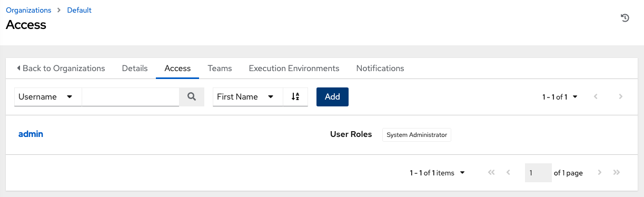Return via Back to Organizations tab
644x197 pixels.
pyautogui.click(x=61, y=68)
